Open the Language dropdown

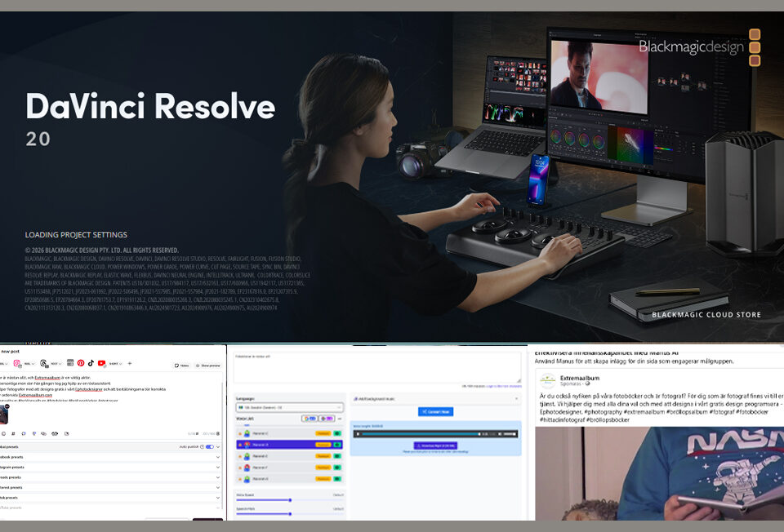(289, 406)
